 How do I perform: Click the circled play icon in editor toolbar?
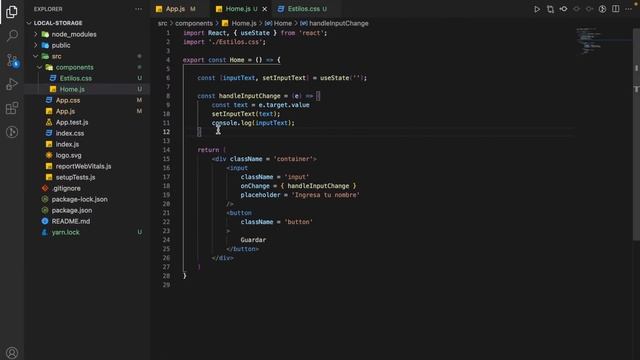[602, 9]
